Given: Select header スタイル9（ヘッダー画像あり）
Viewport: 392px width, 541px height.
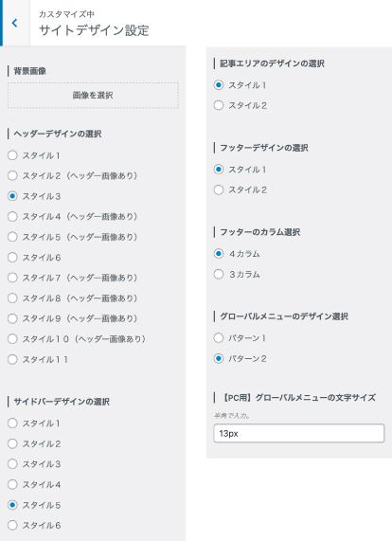Looking at the screenshot, I should coord(12,318).
